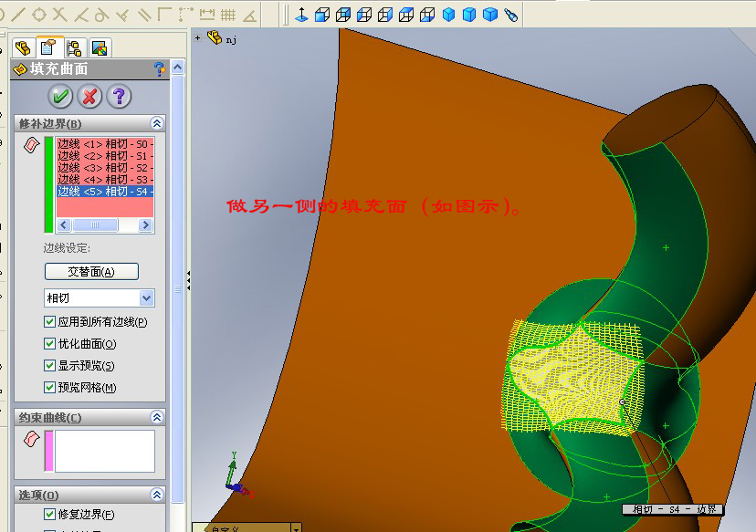Switch to Isometric view solid cube
Image resolution: width=756 pixels, height=532 pixels.
[x=448, y=15]
